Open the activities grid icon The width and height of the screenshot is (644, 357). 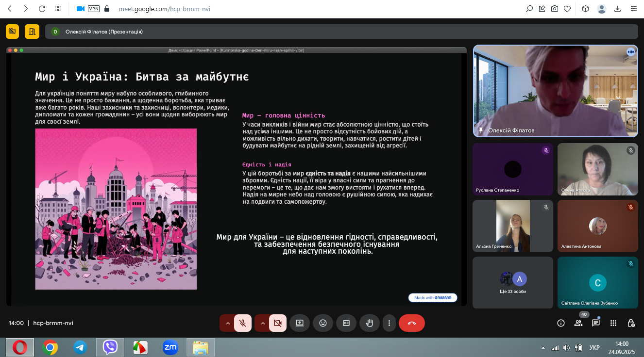coord(613,323)
